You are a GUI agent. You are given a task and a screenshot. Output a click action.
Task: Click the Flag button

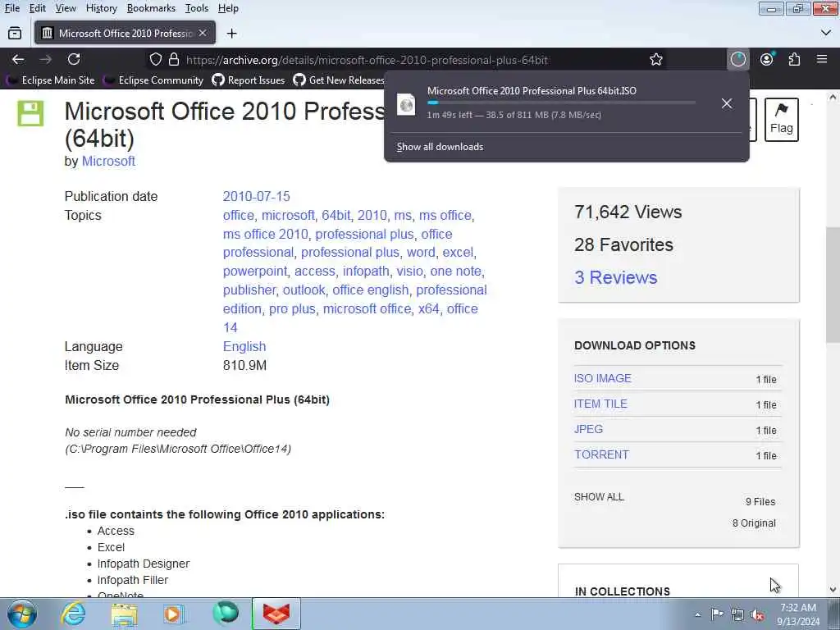781,120
